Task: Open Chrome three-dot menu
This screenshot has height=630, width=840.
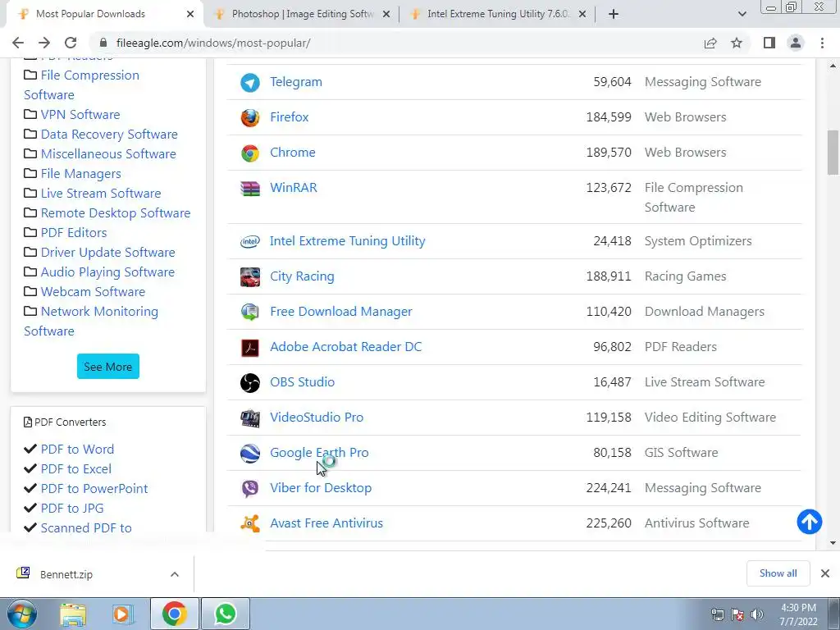Action: pyautogui.click(x=822, y=43)
